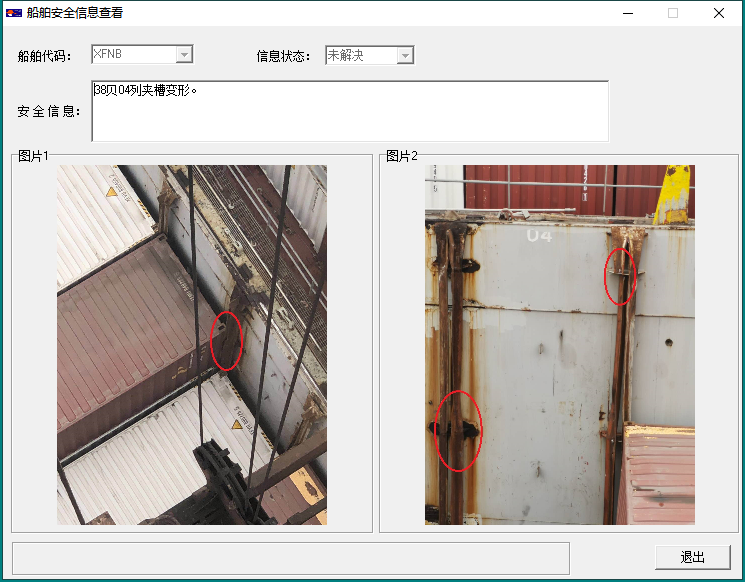Click the red circle in 图片1
The image size is (745, 582).
click(227, 341)
